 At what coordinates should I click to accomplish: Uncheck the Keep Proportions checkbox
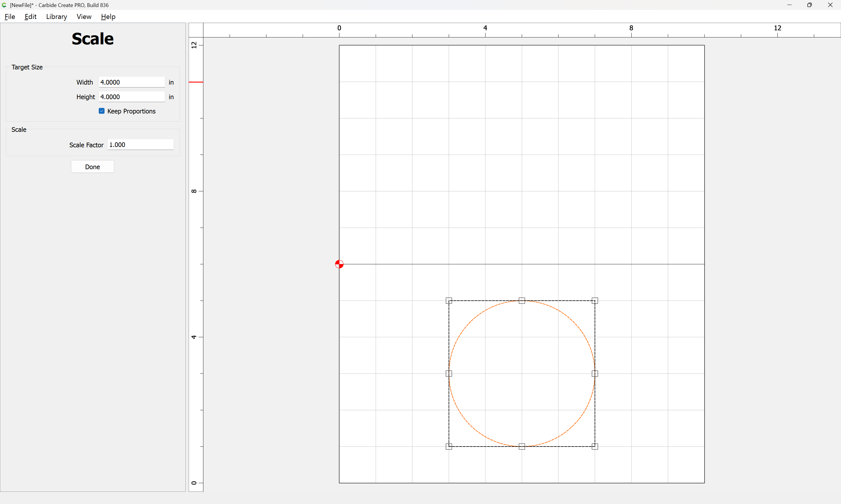102,111
